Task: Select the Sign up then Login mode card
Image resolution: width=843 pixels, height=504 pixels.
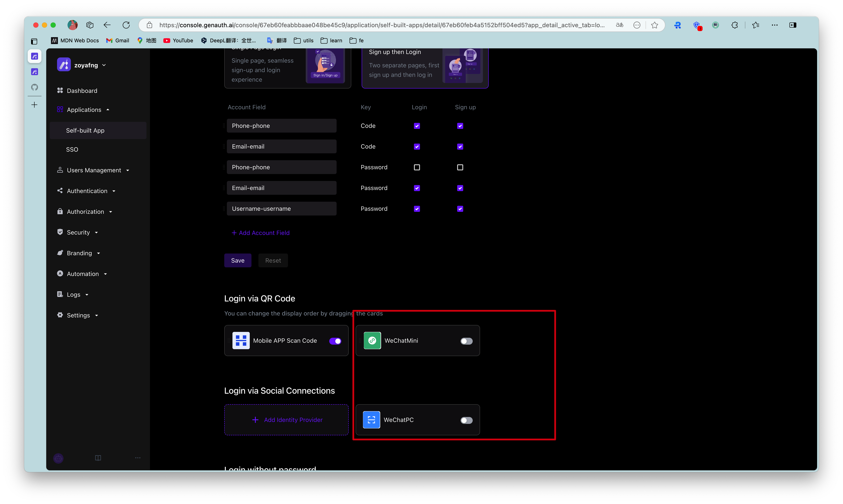Action: tap(425, 68)
